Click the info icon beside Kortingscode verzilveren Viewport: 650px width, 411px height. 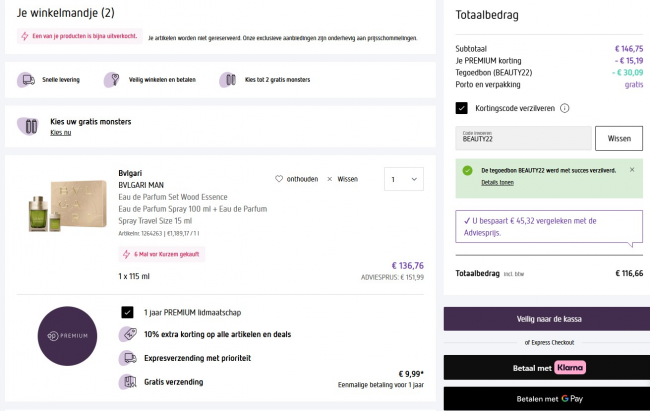[564, 108]
